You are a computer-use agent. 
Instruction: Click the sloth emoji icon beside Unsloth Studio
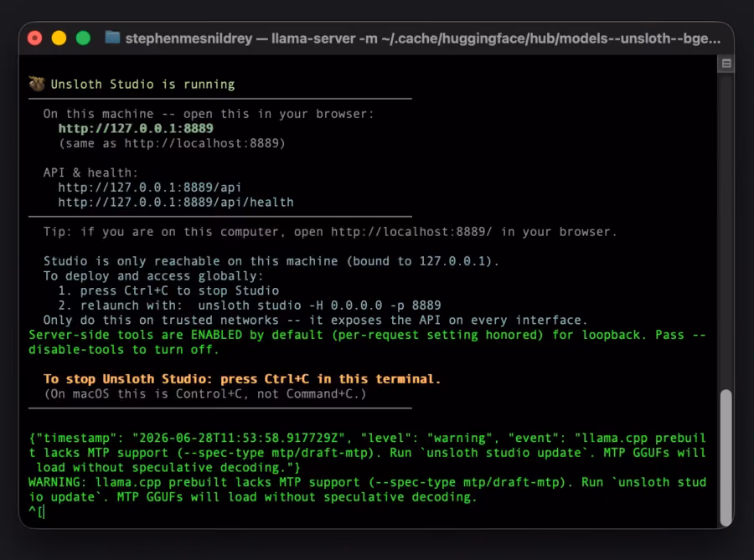pos(37,84)
